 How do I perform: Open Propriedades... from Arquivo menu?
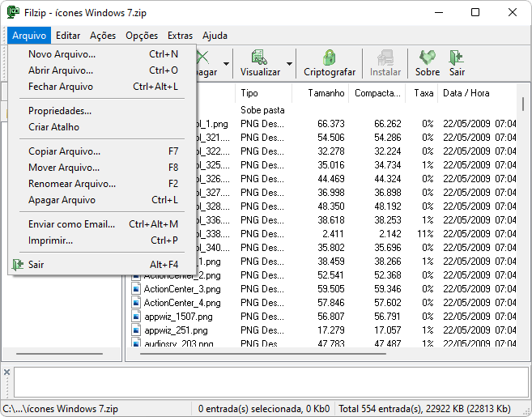click(102, 111)
